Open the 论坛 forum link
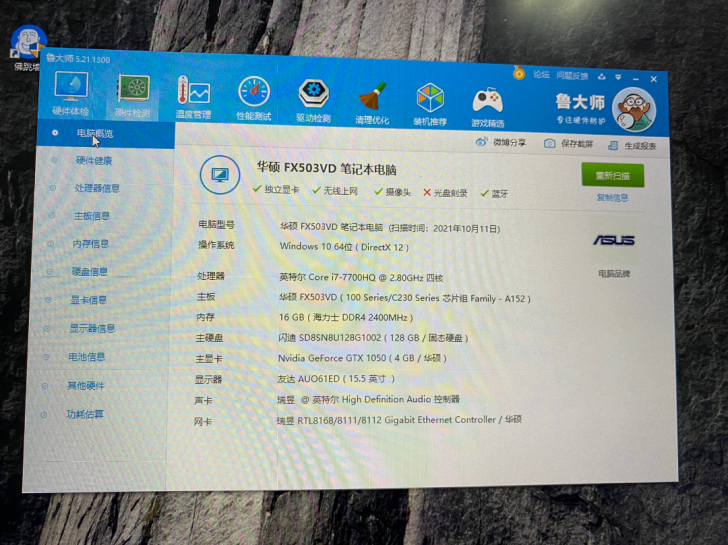The image size is (728, 545). click(541, 74)
